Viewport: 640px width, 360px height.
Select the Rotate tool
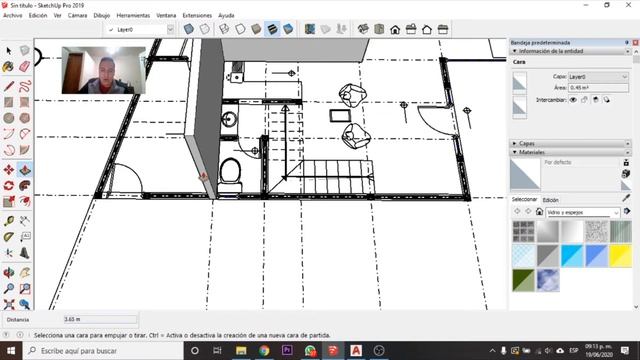pos(9,186)
